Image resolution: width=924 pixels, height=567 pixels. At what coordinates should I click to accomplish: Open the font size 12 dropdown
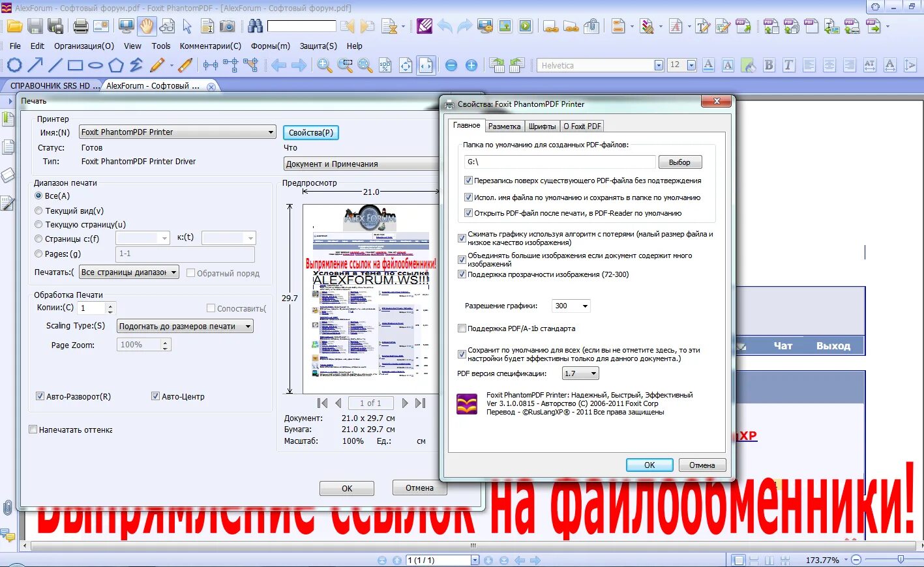coord(691,65)
